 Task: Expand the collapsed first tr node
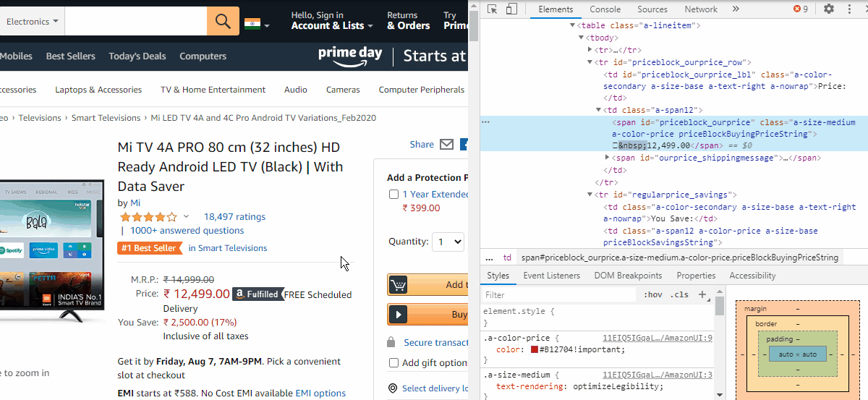[590, 50]
